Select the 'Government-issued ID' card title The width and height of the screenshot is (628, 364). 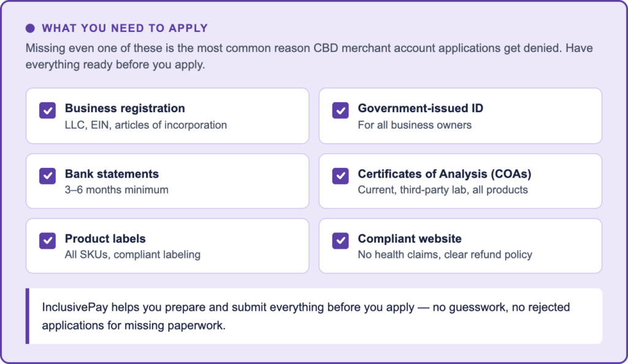coord(420,108)
